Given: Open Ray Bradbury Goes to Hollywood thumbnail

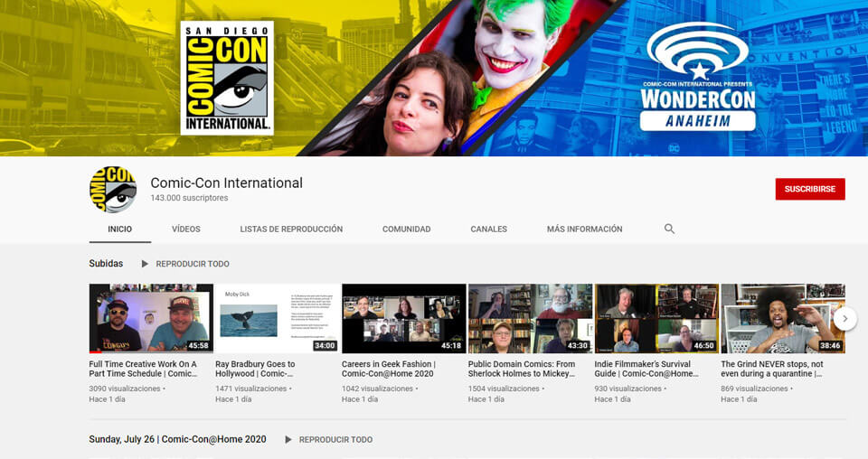Looking at the screenshot, I should (x=278, y=319).
